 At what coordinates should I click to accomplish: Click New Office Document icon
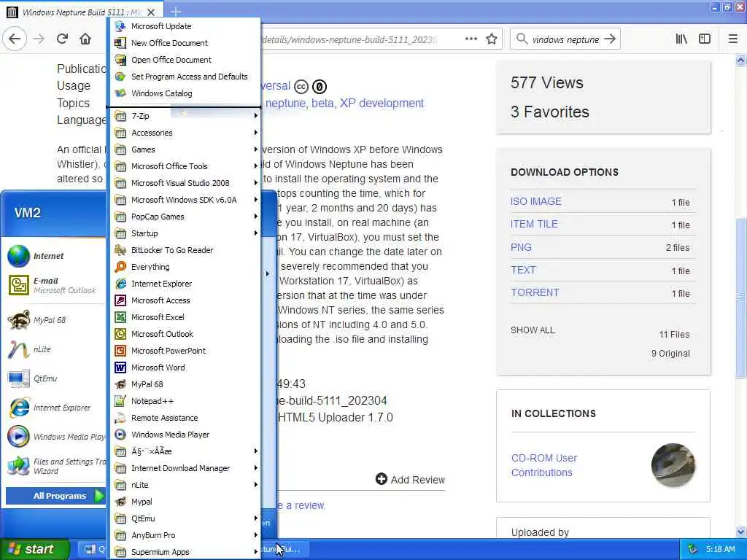(x=120, y=43)
